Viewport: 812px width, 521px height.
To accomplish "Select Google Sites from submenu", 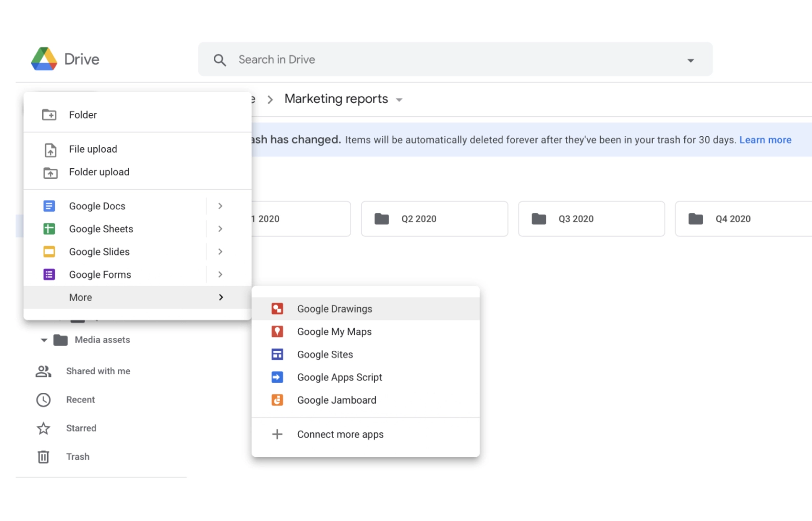I will coord(366,354).
